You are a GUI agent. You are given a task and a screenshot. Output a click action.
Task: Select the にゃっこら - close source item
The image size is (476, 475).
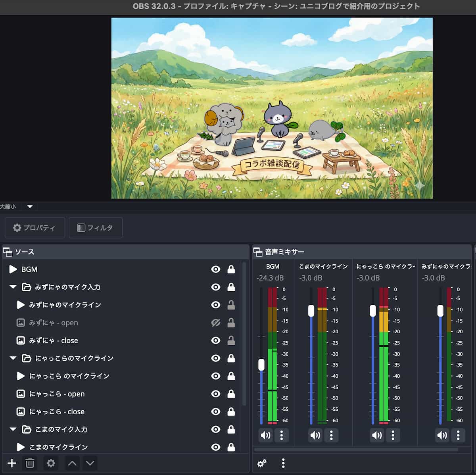point(57,412)
